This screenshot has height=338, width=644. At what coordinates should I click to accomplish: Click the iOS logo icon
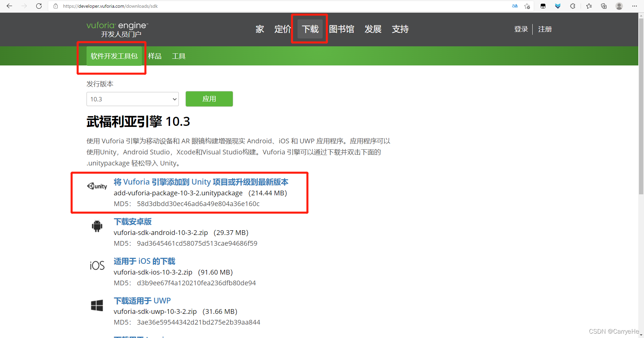coord(97,265)
